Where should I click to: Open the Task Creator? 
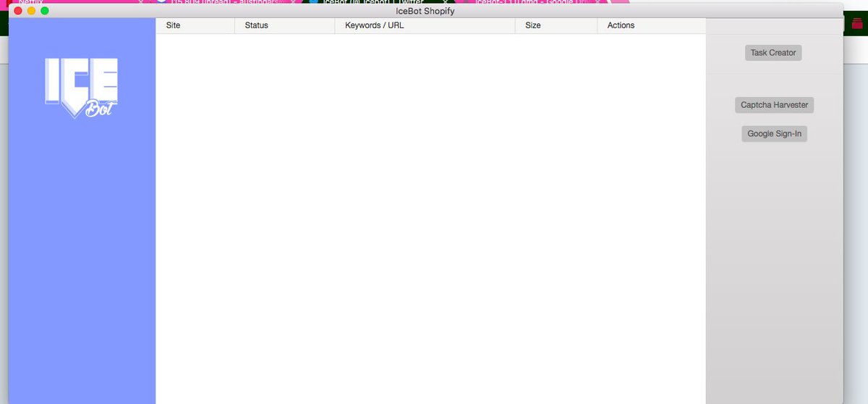tap(773, 53)
